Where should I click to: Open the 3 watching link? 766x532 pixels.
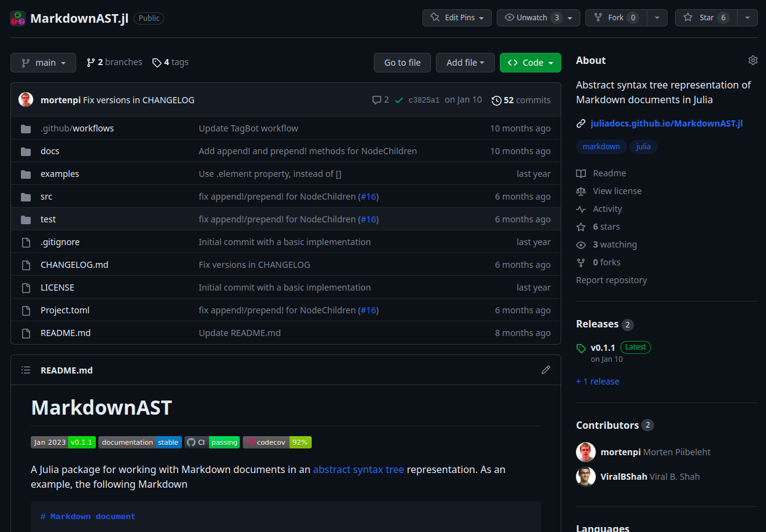607,244
